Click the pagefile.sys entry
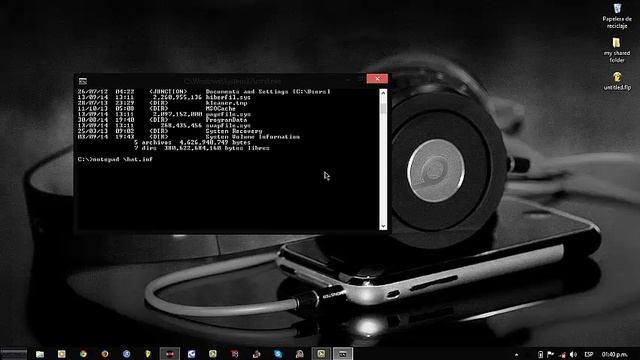Screen dimensions: 640x360 point(164,115)
